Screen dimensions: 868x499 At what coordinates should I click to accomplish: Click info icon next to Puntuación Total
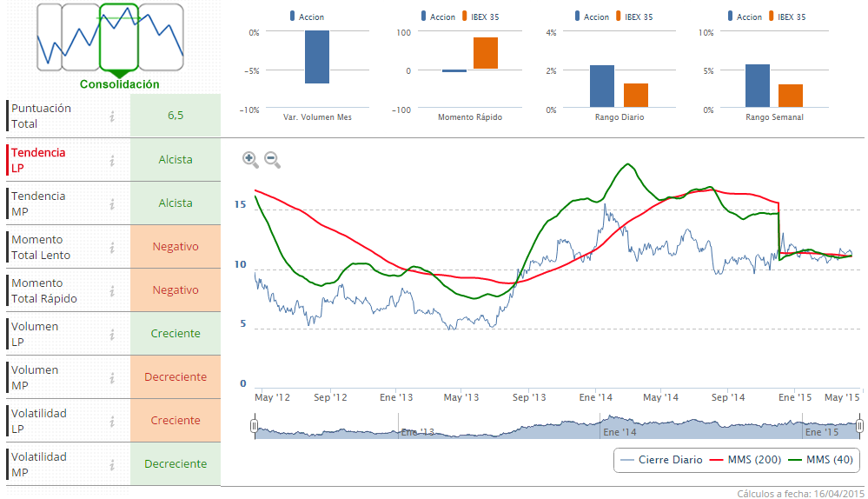tap(112, 116)
